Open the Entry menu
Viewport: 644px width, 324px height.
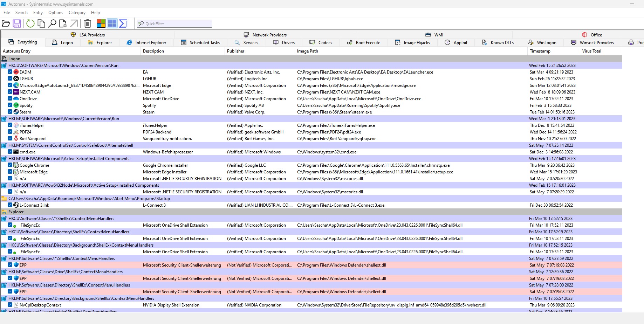(x=38, y=13)
